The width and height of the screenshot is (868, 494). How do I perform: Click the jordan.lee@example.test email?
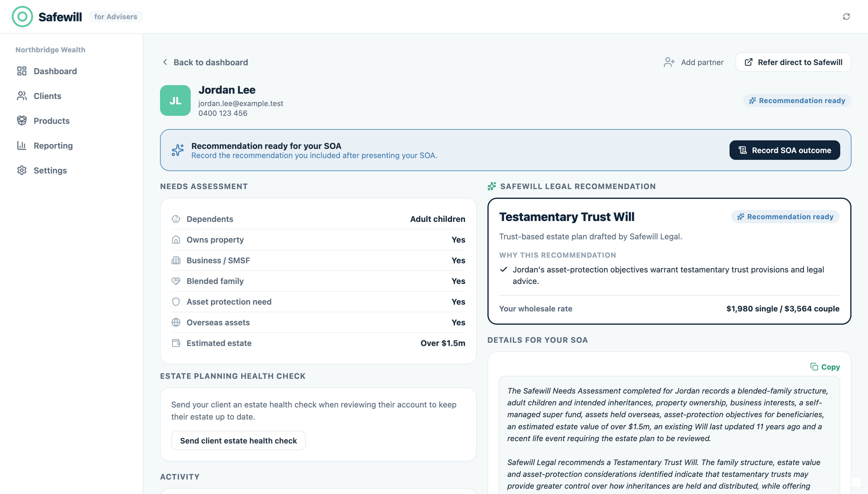click(x=241, y=103)
